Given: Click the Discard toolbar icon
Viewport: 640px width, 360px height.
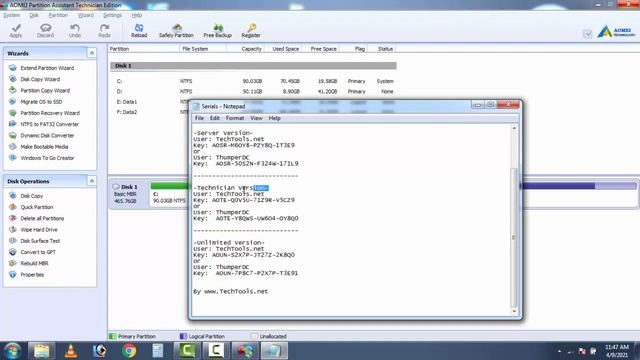Looking at the screenshot, I should pyautogui.click(x=45, y=31).
